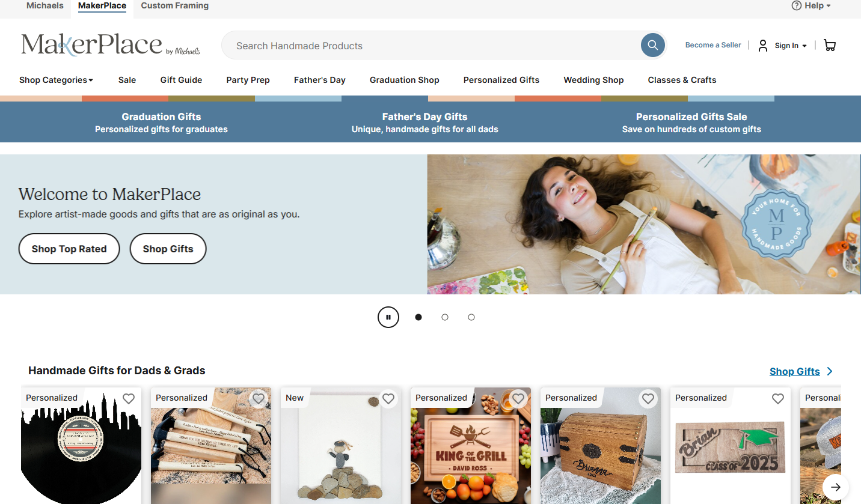
Task: Click the Shop Top Rated button
Action: tap(69, 249)
